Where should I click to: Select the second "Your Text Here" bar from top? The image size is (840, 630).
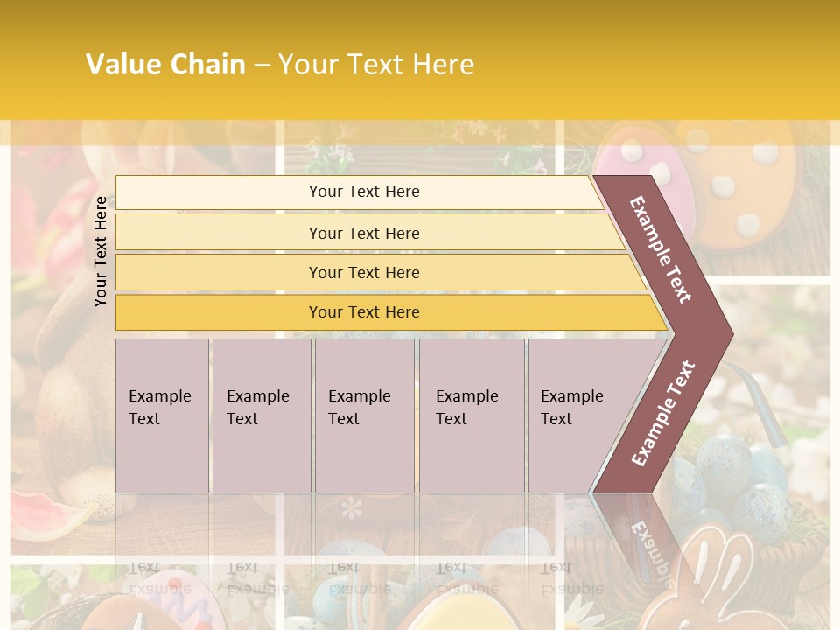pyautogui.click(x=363, y=233)
